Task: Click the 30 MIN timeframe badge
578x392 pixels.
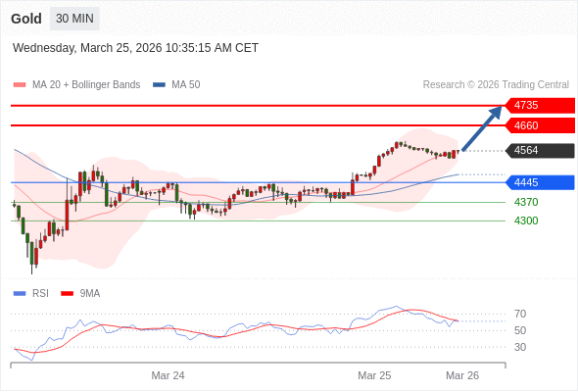Action: [74, 19]
